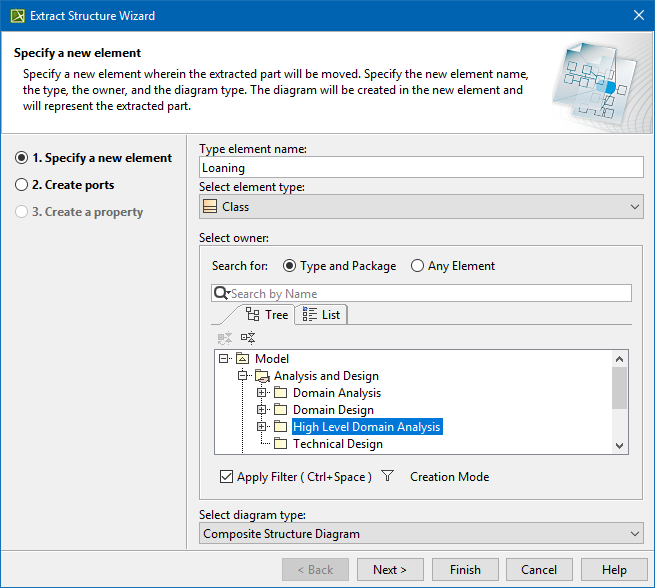655x588 pixels.
Task: Click the Technical Design folder icon
Action: click(x=281, y=444)
